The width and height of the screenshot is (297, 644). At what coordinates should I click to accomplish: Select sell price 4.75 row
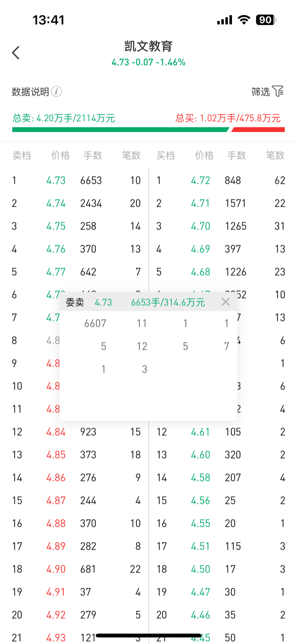[x=74, y=226]
